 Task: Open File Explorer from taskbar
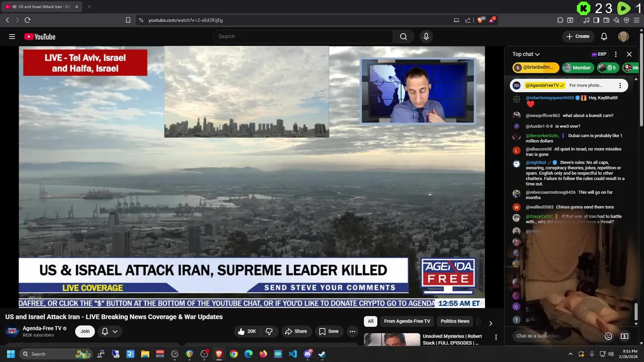[x=145, y=354]
